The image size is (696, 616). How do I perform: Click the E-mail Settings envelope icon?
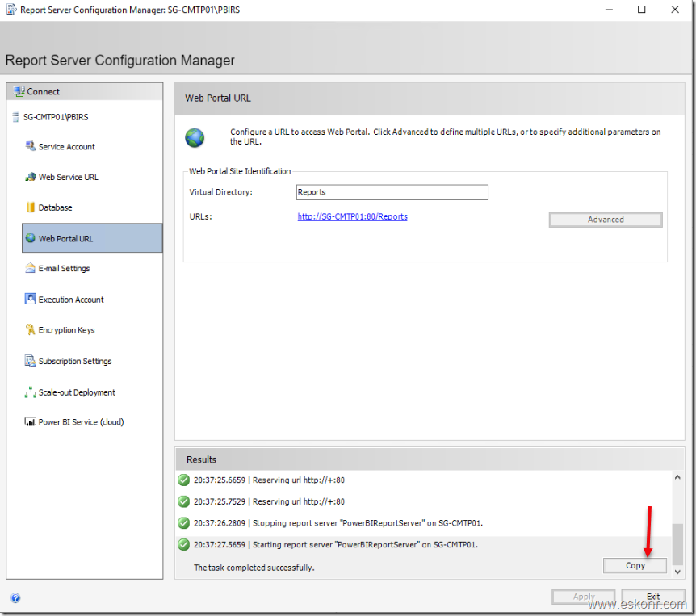coord(31,268)
